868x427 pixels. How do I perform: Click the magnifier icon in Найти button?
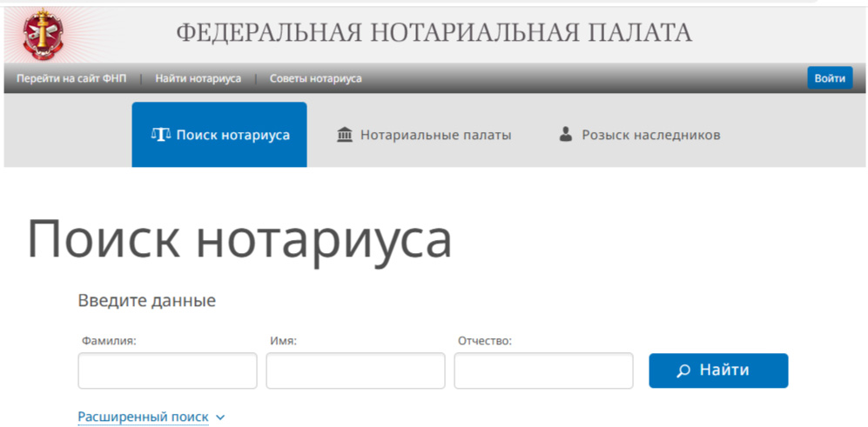(683, 370)
